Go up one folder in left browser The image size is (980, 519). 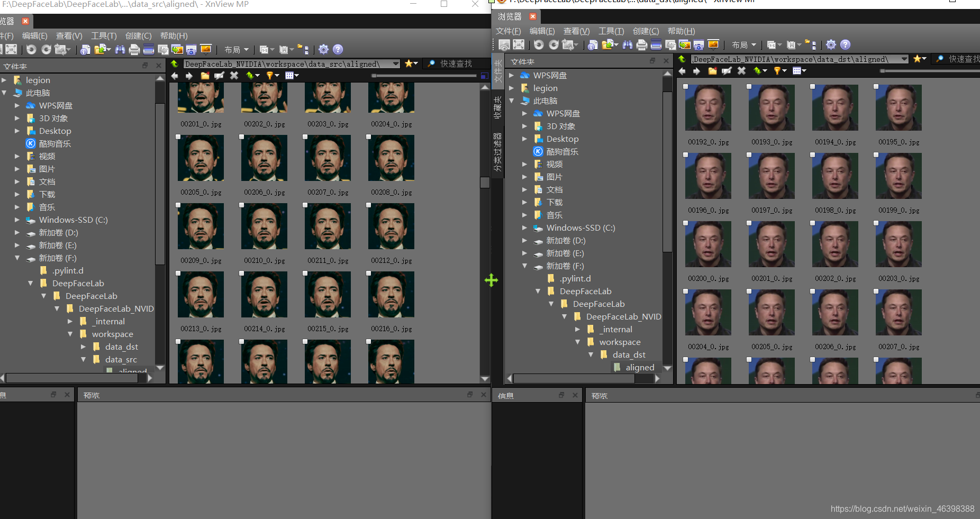pos(174,63)
